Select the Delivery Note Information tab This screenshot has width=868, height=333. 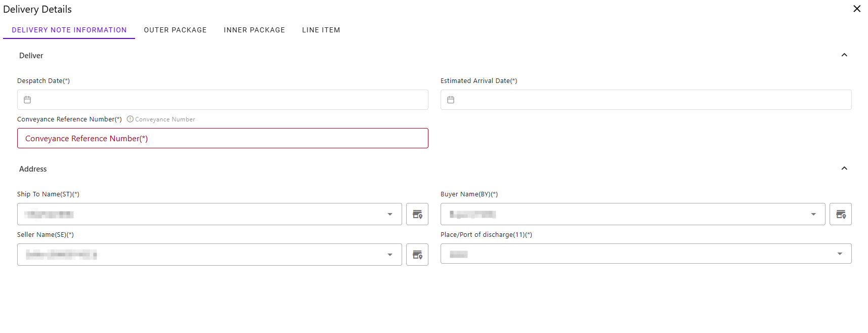point(69,30)
